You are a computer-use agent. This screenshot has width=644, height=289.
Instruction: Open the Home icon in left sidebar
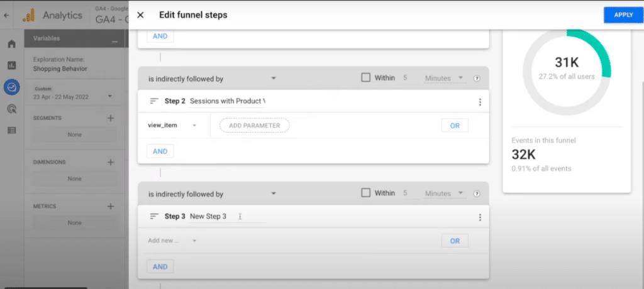11,44
